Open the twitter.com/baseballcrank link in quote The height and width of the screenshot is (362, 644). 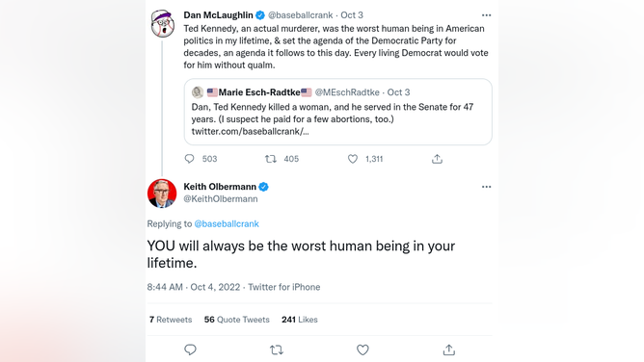250,131
